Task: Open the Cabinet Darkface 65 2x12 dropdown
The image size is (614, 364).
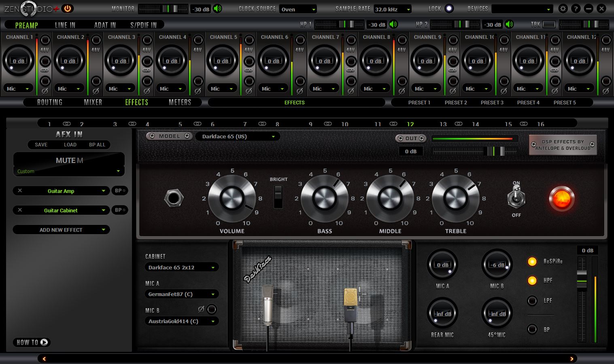Action: click(x=181, y=267)
